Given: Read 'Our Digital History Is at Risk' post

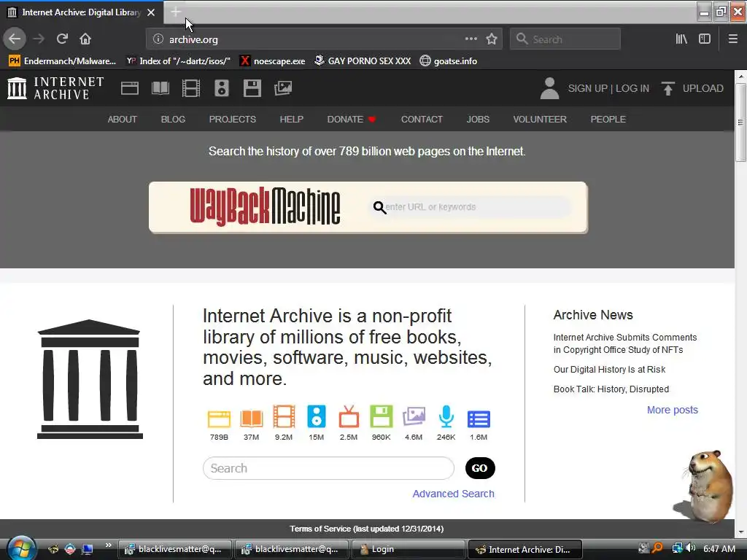Looking at the screenshot, I should coord(609,370).
